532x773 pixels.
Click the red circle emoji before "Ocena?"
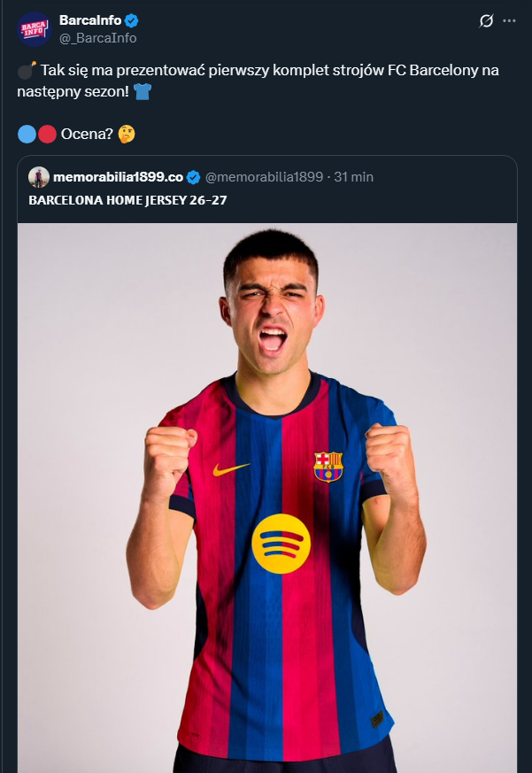click(x=47, y=135)
